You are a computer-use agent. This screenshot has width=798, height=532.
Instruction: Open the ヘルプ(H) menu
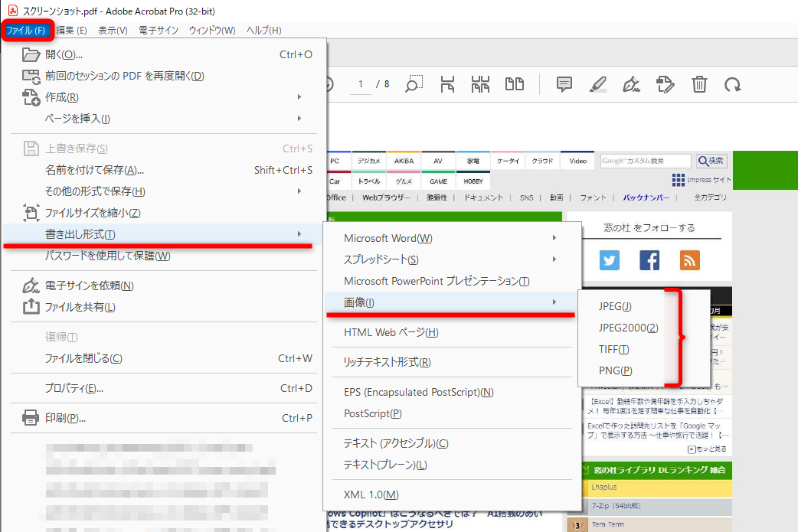point(263,31)
